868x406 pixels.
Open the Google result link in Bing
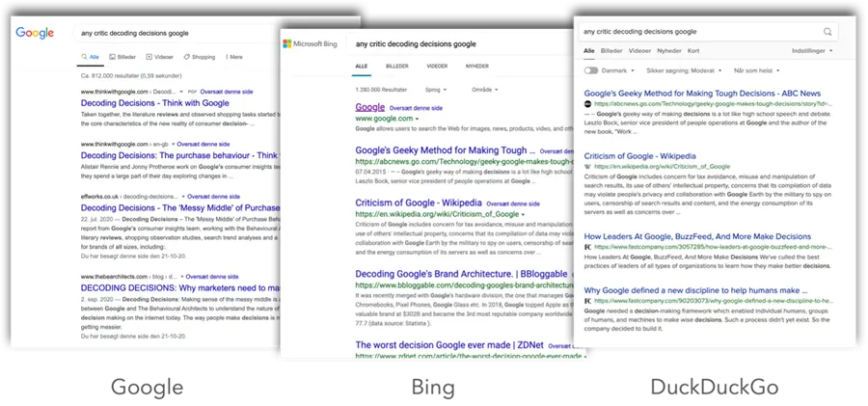(369, 107)
